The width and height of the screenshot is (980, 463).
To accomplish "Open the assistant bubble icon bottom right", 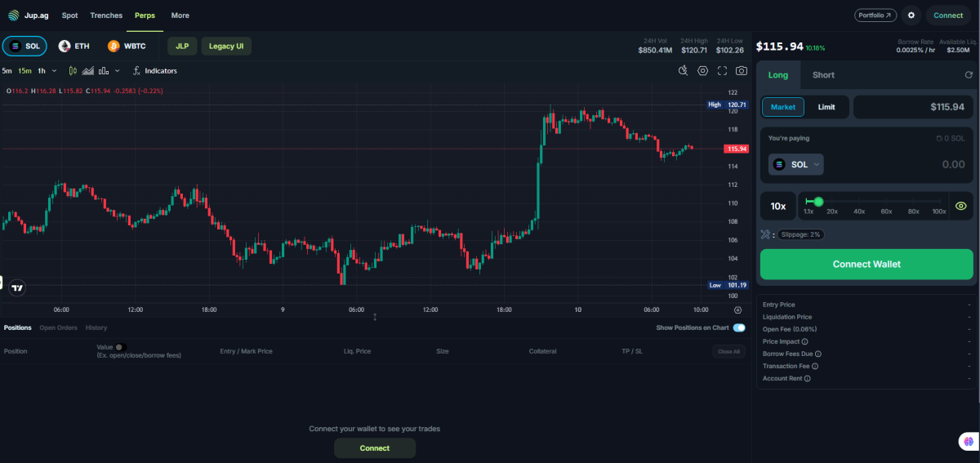I will [x=967, y=442].
